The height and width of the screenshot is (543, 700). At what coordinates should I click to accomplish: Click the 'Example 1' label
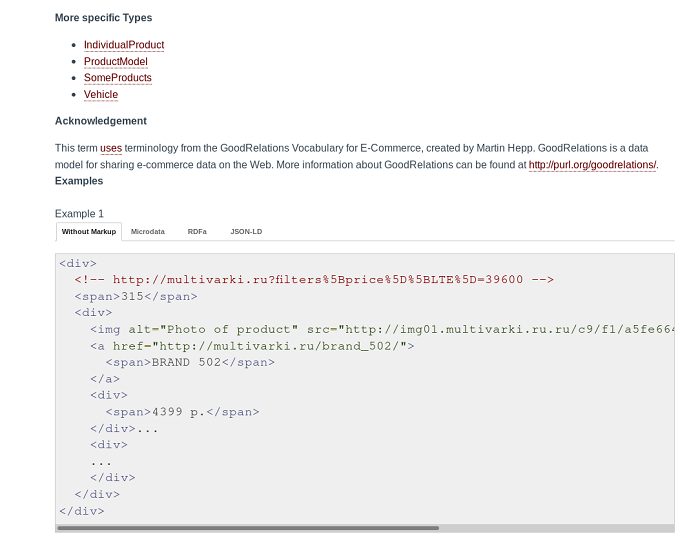click(79, 214)
